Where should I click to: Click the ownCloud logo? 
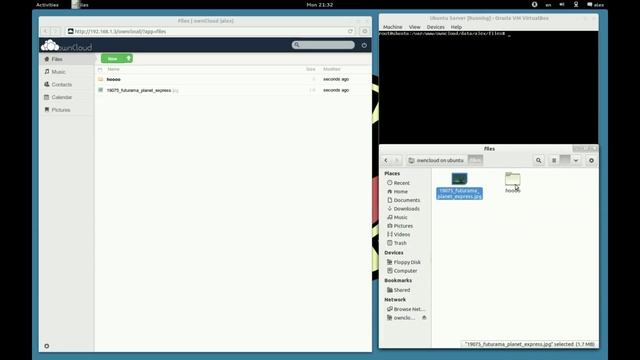[67, 45]
